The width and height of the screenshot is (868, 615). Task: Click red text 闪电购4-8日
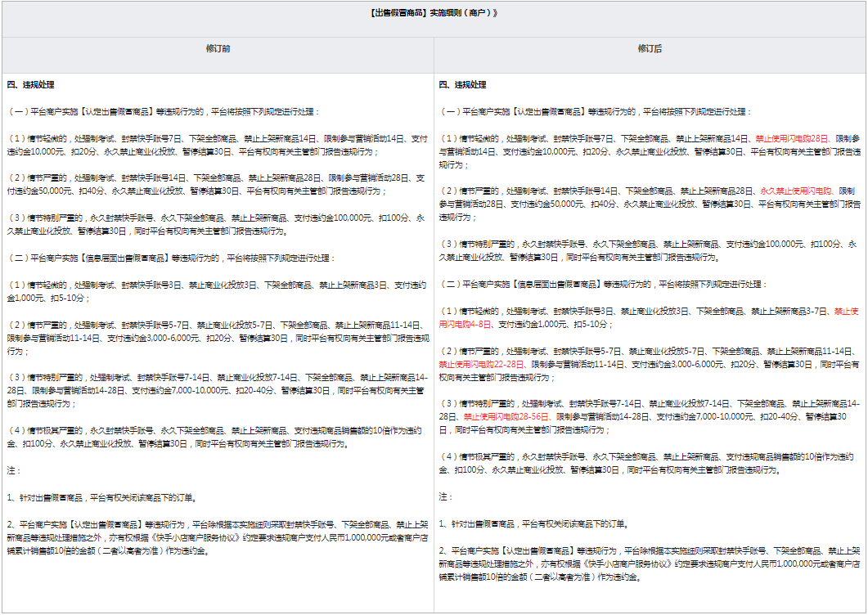465,324
